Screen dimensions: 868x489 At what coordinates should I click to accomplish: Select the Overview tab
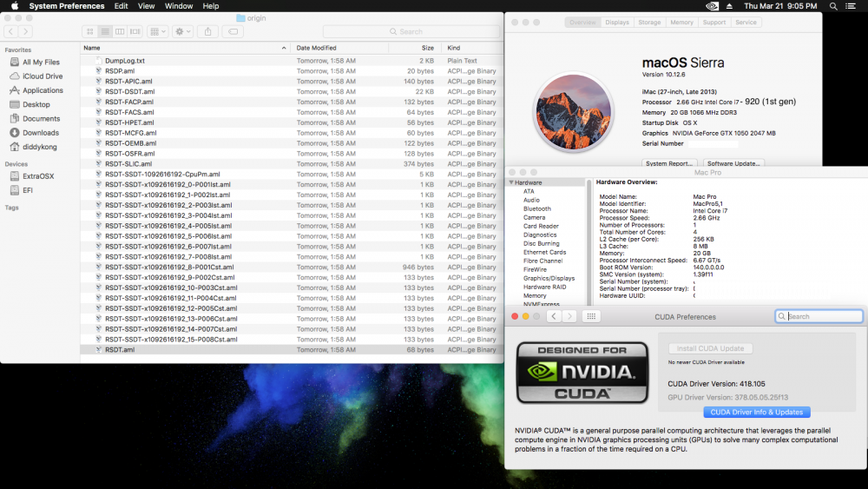pyautogui.click(x=583, y=23)
